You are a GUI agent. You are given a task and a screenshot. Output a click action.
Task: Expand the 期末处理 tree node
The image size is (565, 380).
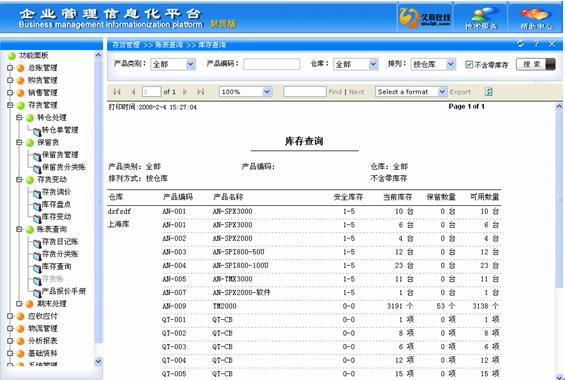pyautogui.click(x=19, y=304)
